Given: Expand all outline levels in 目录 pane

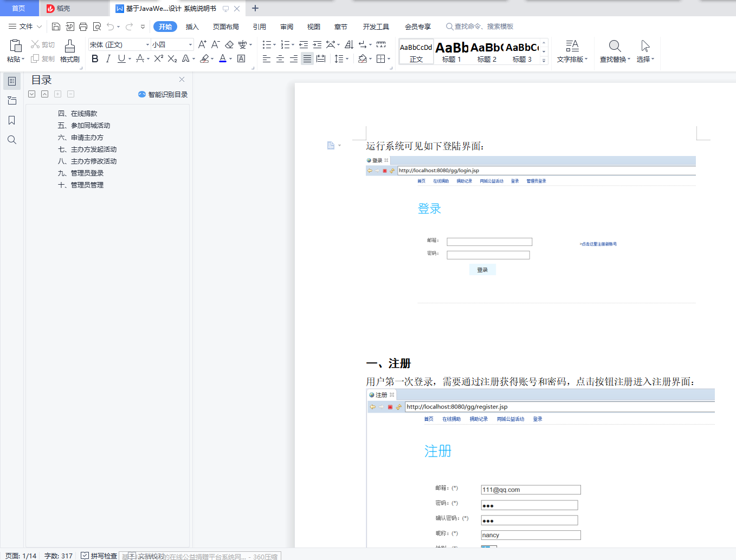Looking at the screenshot, I should 32,94.
